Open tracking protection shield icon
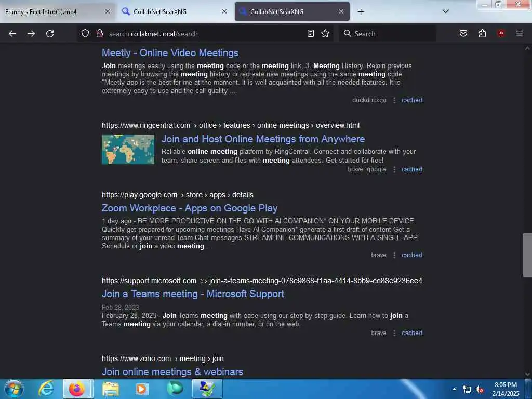This screenshot has height=399, width=532. [85, 33]
